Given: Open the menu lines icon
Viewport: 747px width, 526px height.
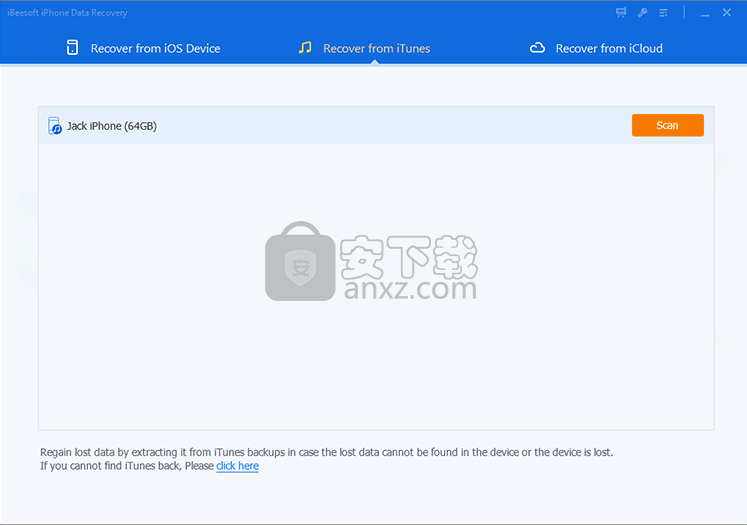Looking at the screenshot, I should pos(663,13).
